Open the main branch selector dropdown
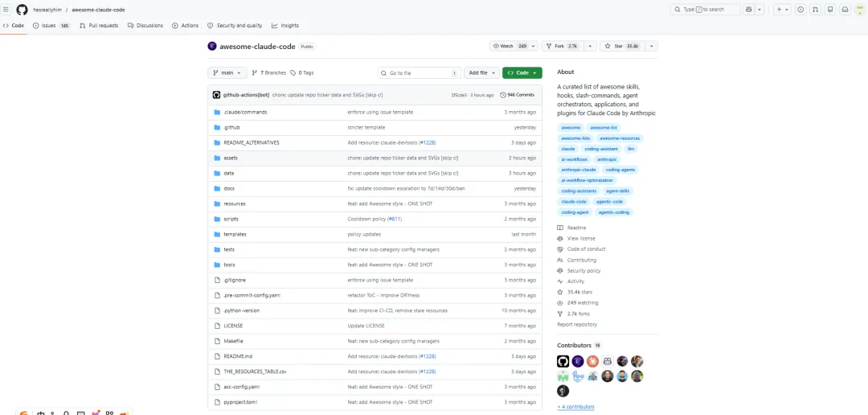868x415 pixels. tap(227, 72)
